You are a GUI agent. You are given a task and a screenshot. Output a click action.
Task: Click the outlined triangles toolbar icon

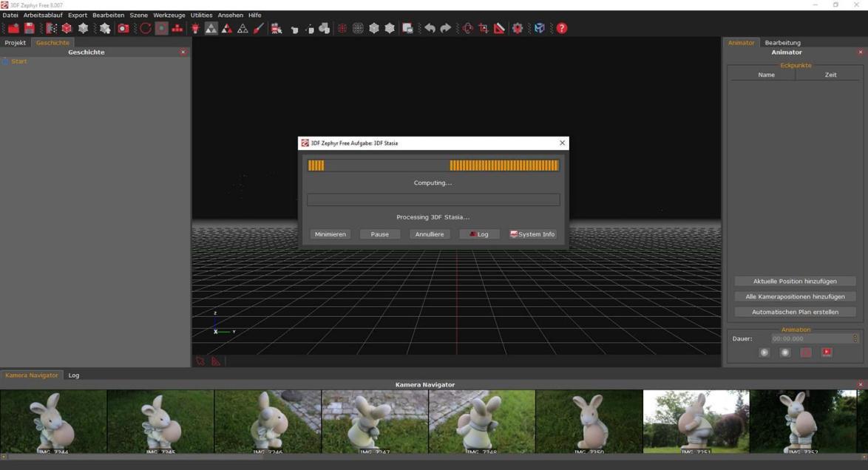(x=243, y=28)
